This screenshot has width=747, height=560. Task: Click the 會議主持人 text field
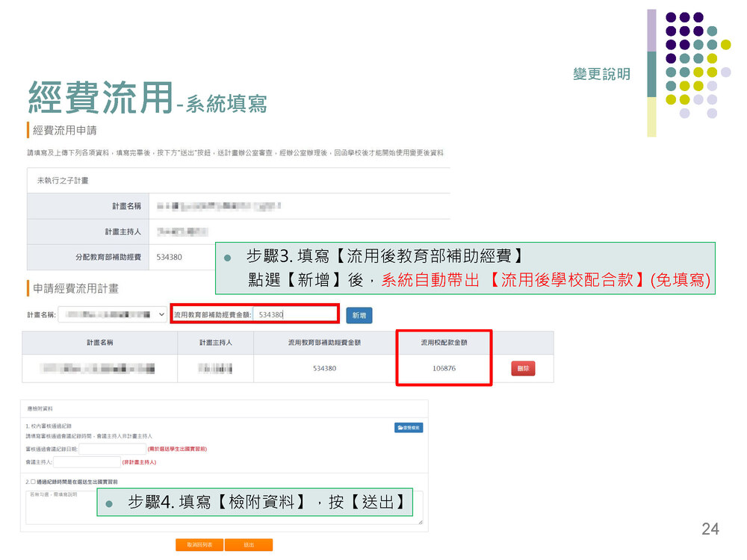tap(87, 462)
